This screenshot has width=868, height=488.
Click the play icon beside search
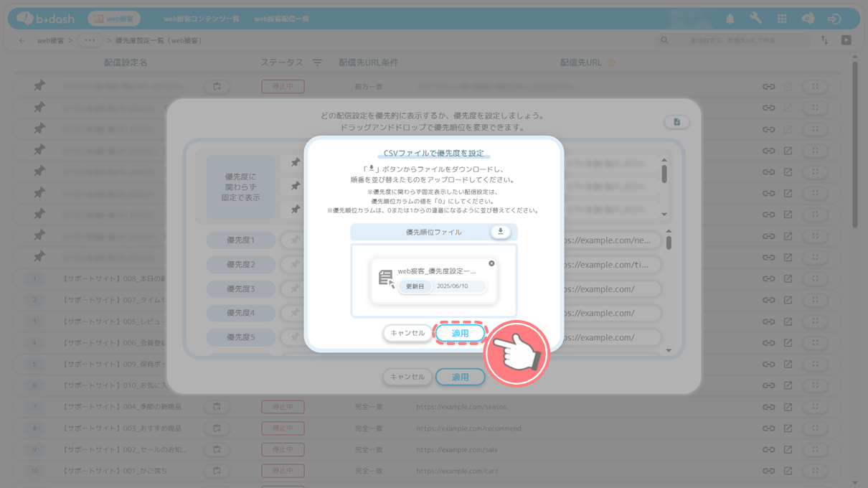pos(846,41)
